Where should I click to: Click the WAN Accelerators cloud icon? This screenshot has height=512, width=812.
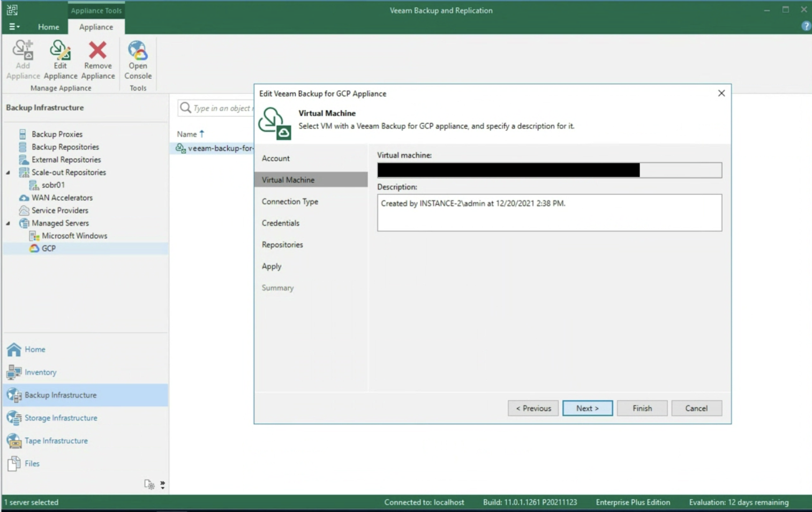pos(24,198)
